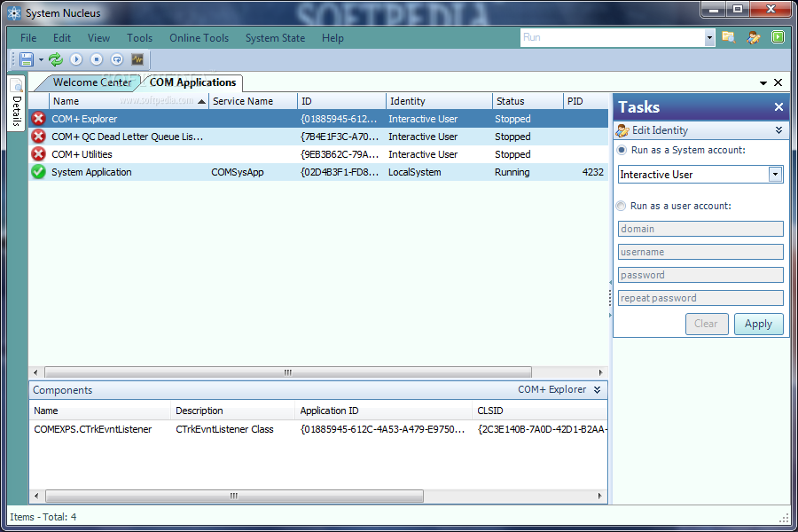Select Run as a user account radio
The image size is (798, 532).
tap(621, 206)
